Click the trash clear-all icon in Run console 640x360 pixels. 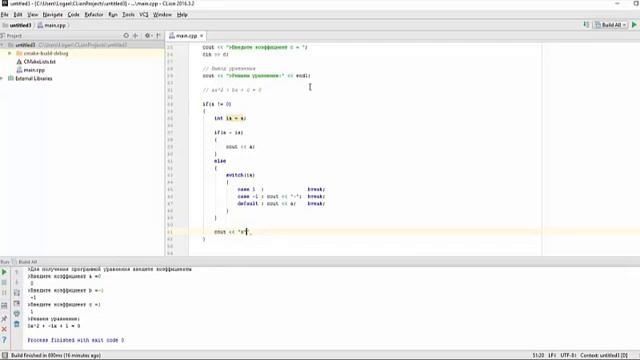17,324
